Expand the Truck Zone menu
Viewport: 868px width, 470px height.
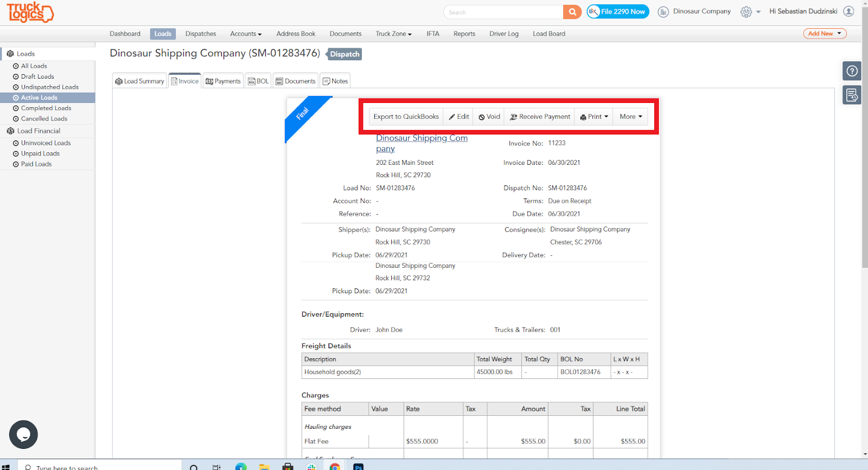pyautogui.click(x=394, y=34)
